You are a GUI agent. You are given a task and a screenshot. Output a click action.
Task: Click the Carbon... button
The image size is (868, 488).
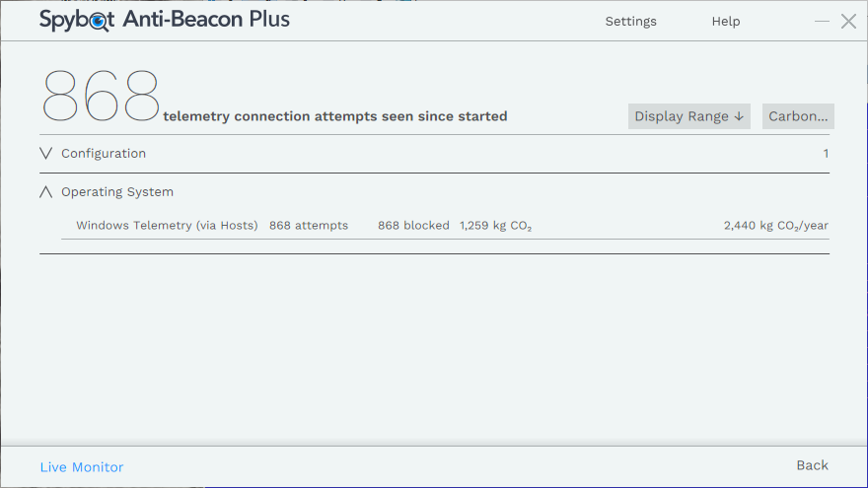798,116
